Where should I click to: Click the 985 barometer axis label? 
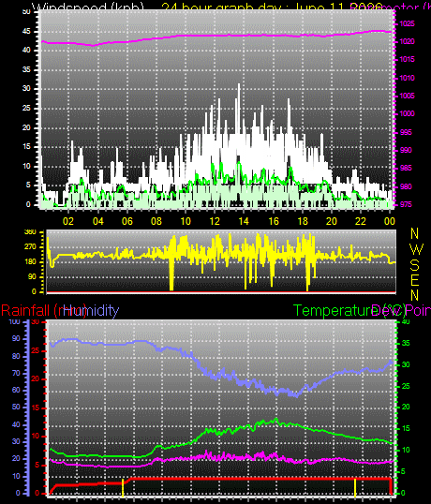[x=406, y=168]
